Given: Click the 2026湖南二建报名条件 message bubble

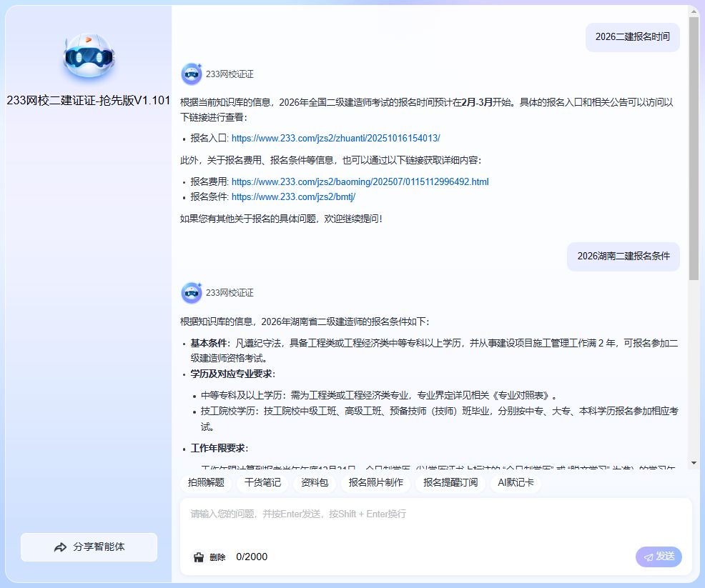Looking at the screenshot, I should [623, 256].
